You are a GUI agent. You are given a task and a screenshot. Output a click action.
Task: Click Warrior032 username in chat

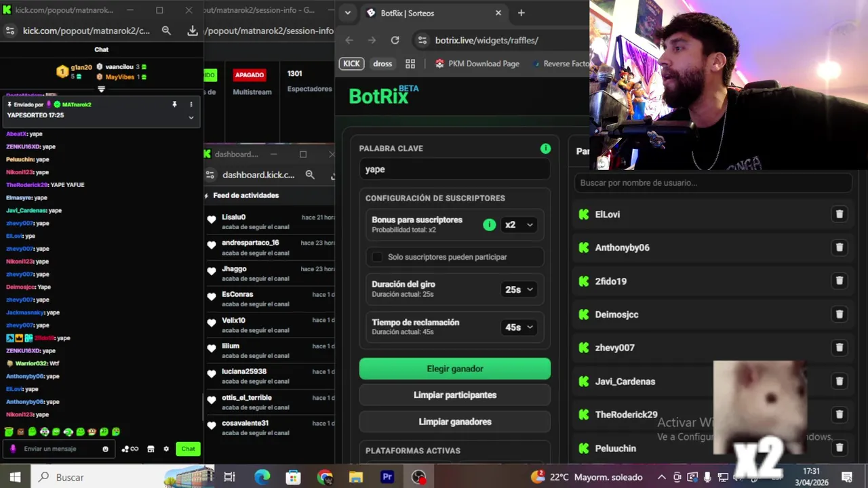31,363
